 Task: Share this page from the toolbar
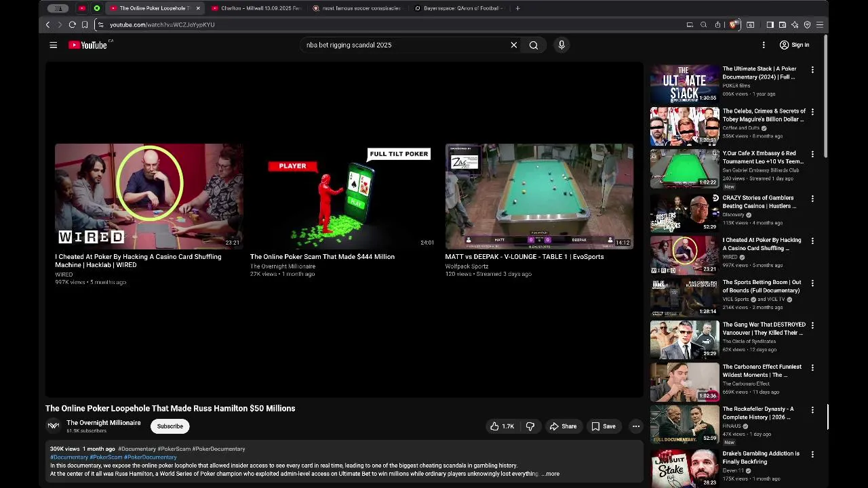pyautogui.click(x=717, y=24)
